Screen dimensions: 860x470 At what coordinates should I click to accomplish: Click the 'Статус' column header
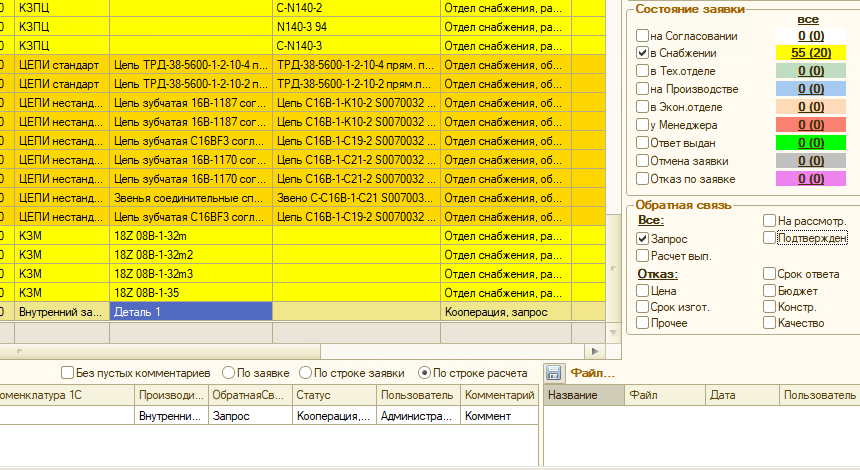(334, 395)
